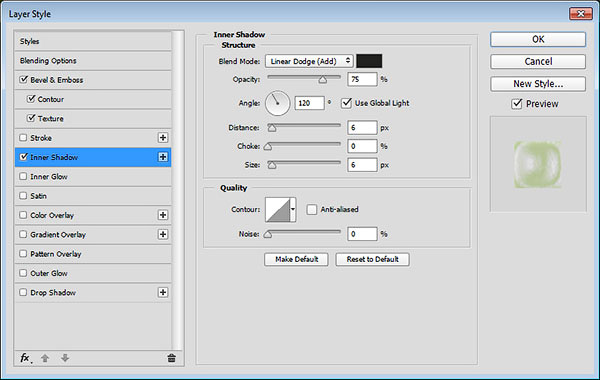Screen dimensions: 600x380
Task: Click the style preview thumbnail
Action: 538,164
